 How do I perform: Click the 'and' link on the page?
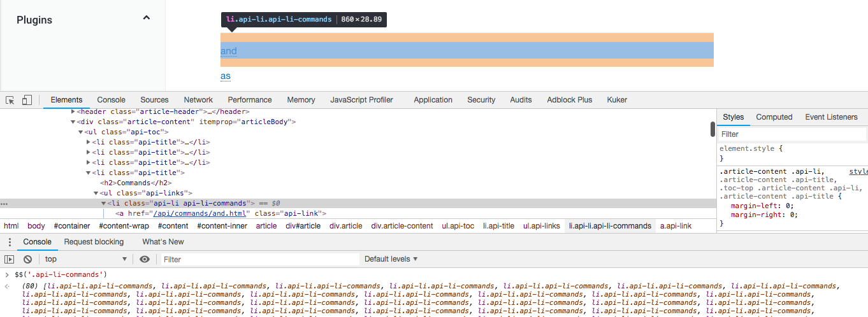pyautogui.click(x=229, y=51)
